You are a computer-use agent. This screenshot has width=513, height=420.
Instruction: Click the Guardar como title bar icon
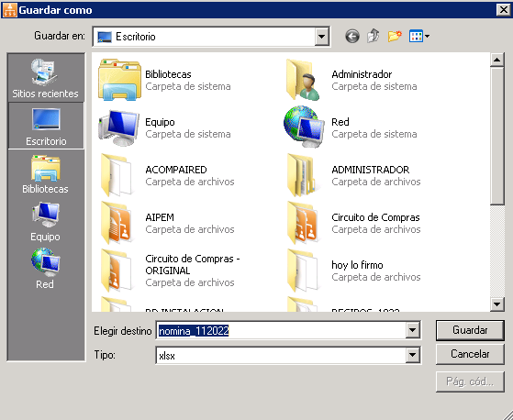[9, 10]
